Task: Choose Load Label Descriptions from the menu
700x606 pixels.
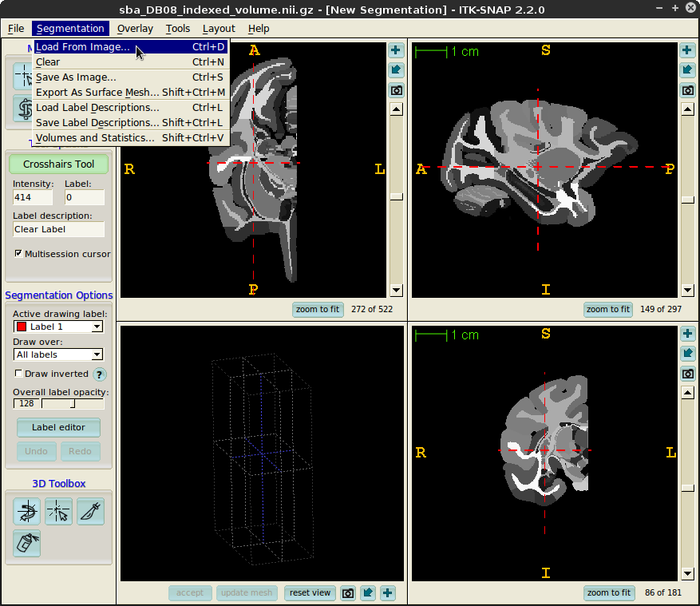Action: (x=97, y=108)
